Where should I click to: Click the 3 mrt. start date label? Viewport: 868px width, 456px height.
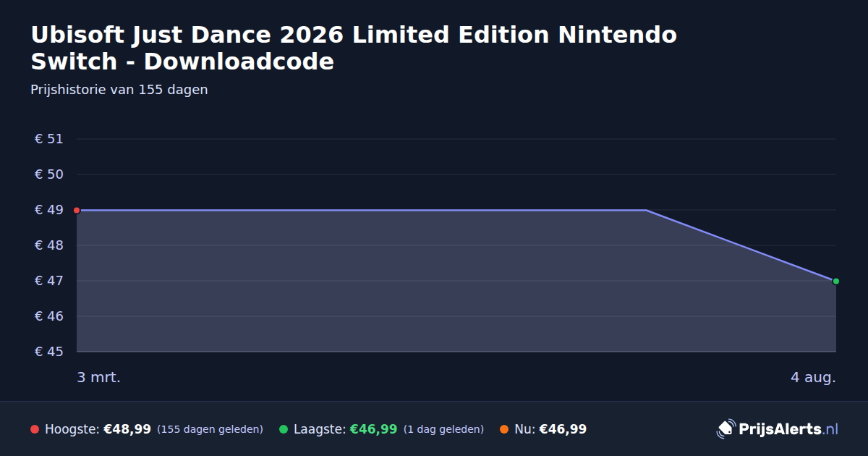click(99, 377)
